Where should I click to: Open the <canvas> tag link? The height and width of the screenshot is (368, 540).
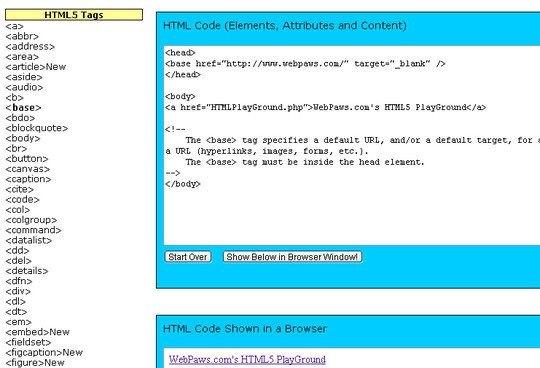tap(28, 169)
